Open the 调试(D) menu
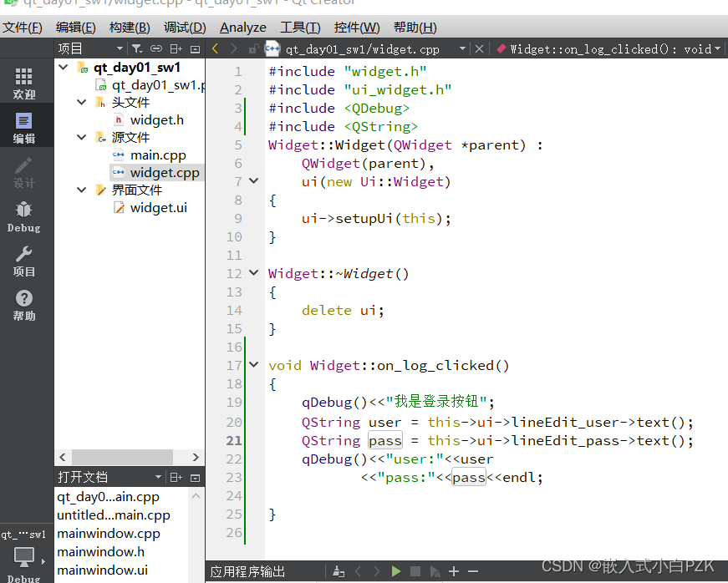This screenshot has height=583, width=728. point(185,28)
